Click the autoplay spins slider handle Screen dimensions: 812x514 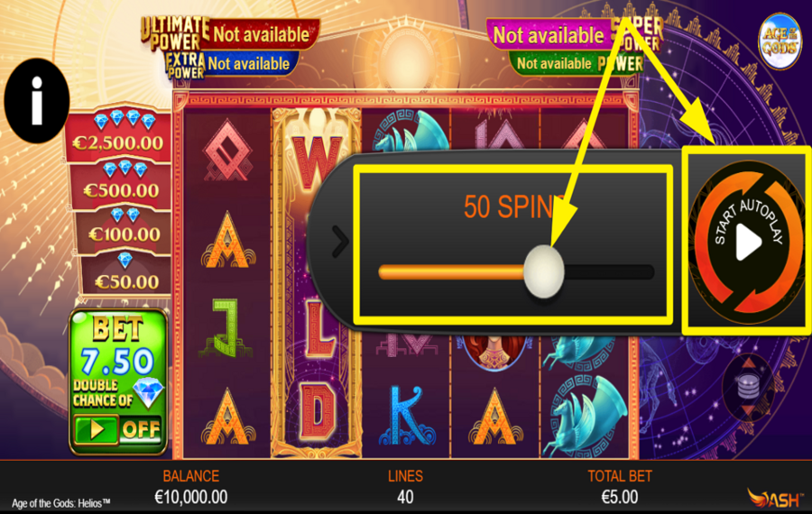pos(543,271)
